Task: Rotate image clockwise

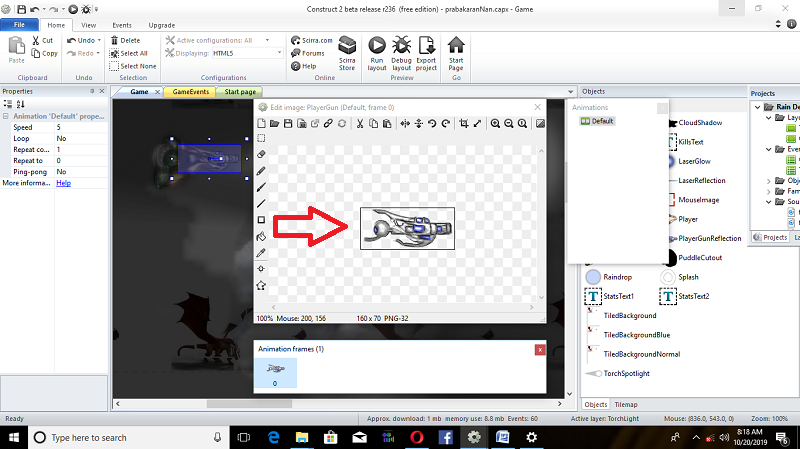Action: [446, 123]
